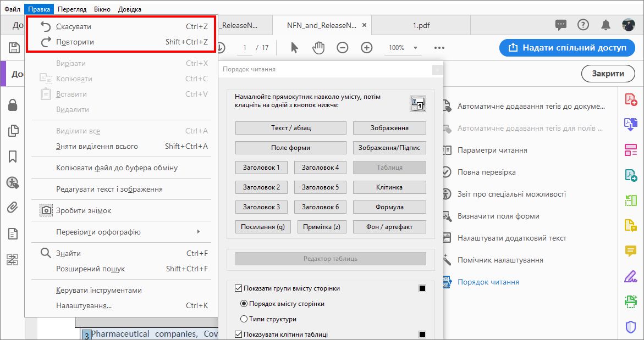Switch to the 1.pdf tab

pos(421,25)
